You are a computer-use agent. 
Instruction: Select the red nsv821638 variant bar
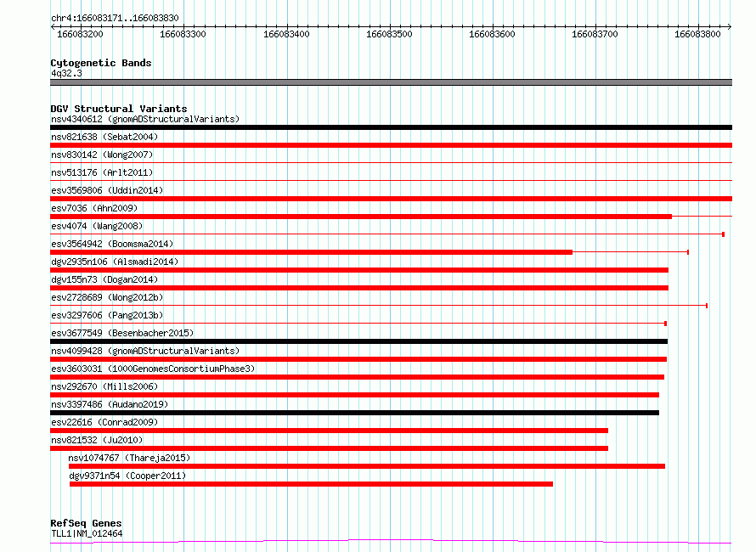(391, 145)
